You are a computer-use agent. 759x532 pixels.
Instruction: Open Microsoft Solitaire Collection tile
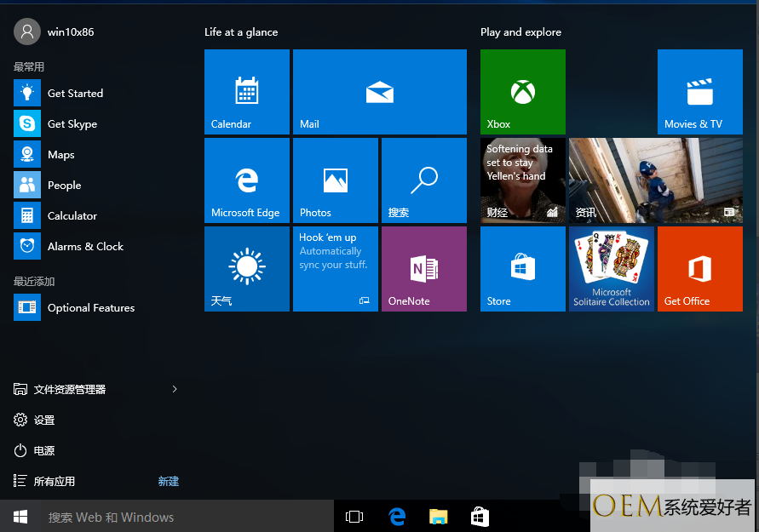[x=611, y=268]
